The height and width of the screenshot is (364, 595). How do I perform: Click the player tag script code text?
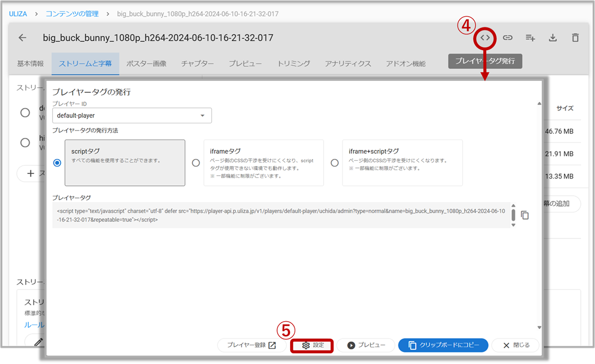[281, 215]
